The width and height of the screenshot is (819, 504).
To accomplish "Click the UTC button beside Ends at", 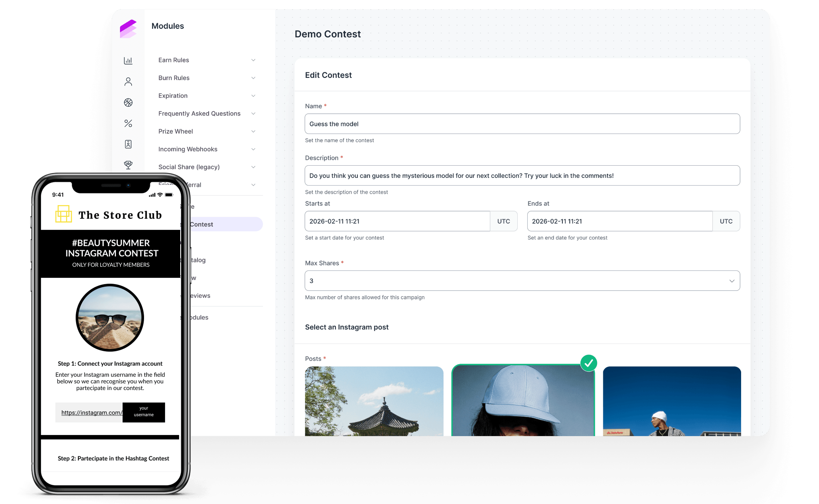I will (x=726, y=221).
